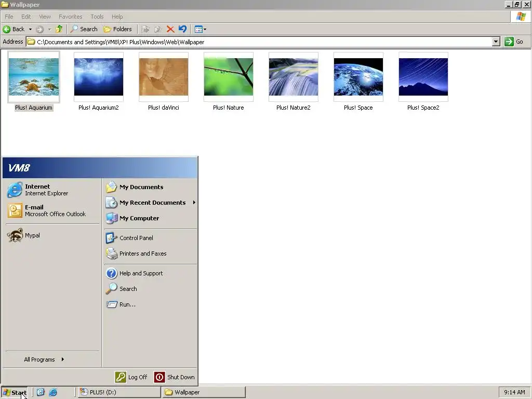Click the Go button next to address

514,42
